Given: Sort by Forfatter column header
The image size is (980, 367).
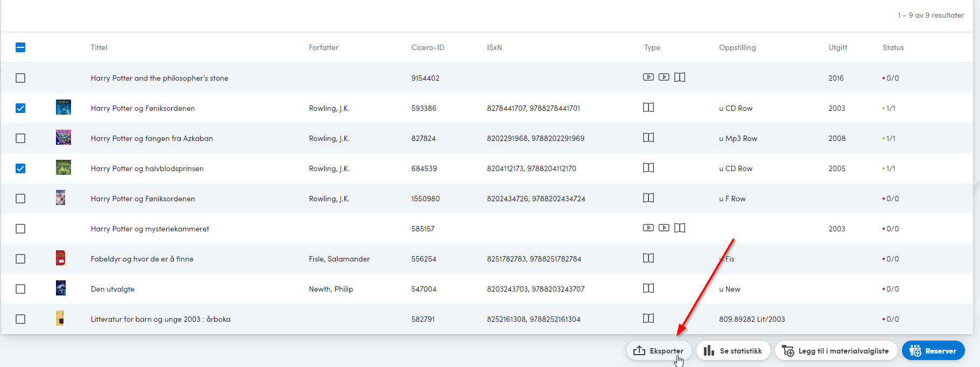Looking at the screenshot, I should click(x=323, y=47).
